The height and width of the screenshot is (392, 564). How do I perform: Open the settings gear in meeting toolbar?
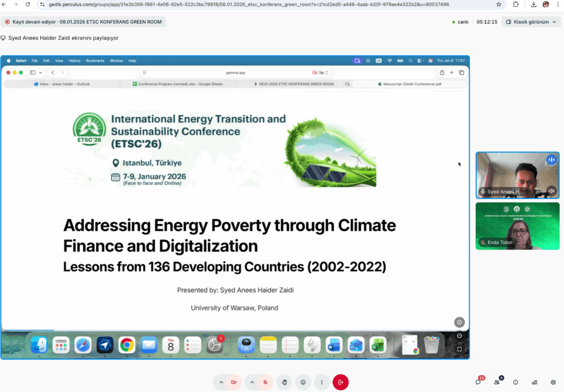(x=553, y=382)
